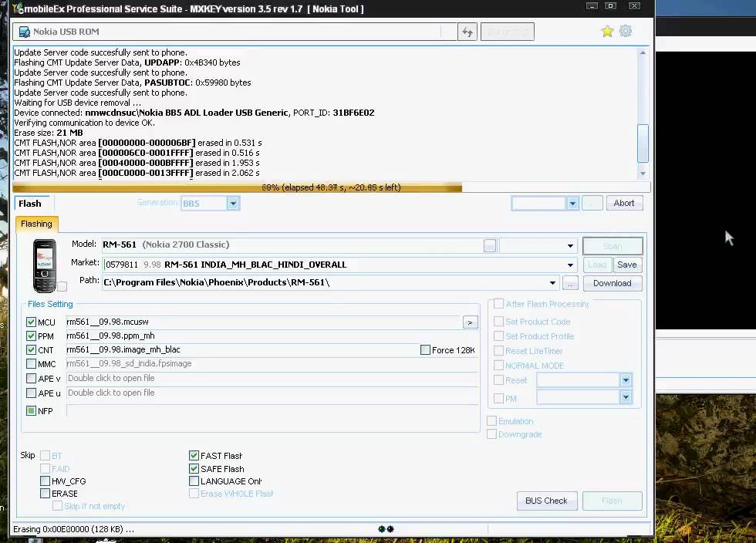Screen dimensions: 756x543
Task: Check Skip HW_CFG option
Action: coord(45,481)
